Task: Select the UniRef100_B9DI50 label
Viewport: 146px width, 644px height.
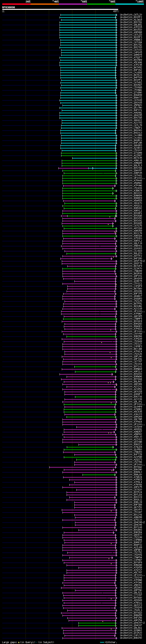Action: pyautogui.click(x=131, y=638)
